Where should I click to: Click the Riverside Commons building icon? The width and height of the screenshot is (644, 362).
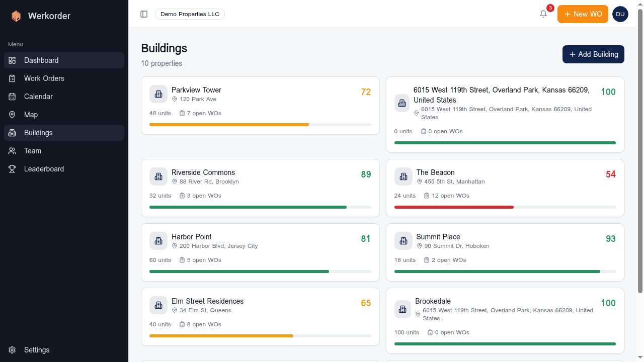coord(158,176)
